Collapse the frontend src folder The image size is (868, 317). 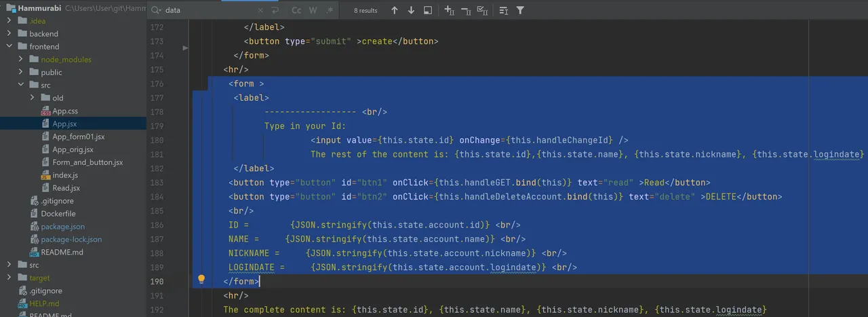click(x=21, y=85)
